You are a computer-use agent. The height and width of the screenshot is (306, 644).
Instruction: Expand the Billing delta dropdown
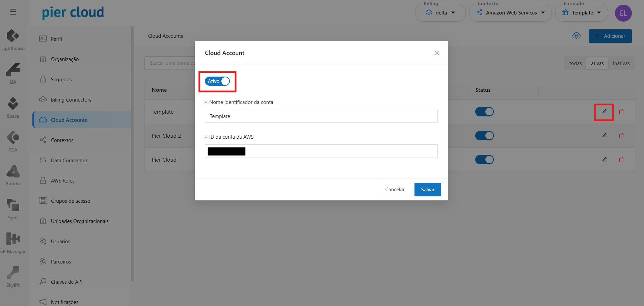pyautogui.click(x=440, y=13)
